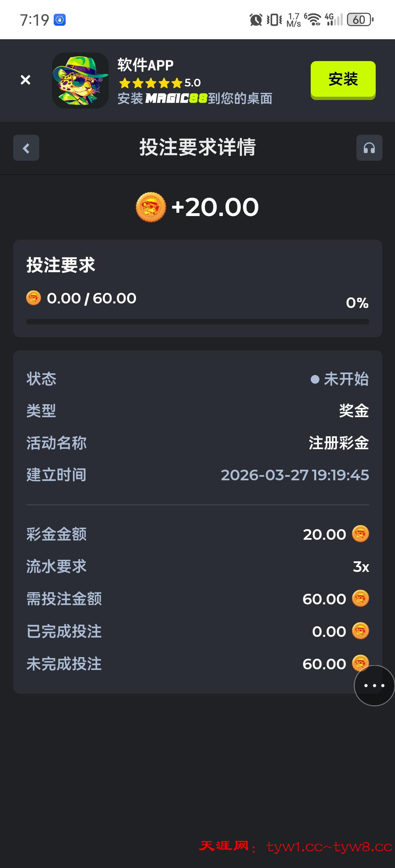Tap the alarm icon in status bar

pyautogui.click(x=256, y=20)
